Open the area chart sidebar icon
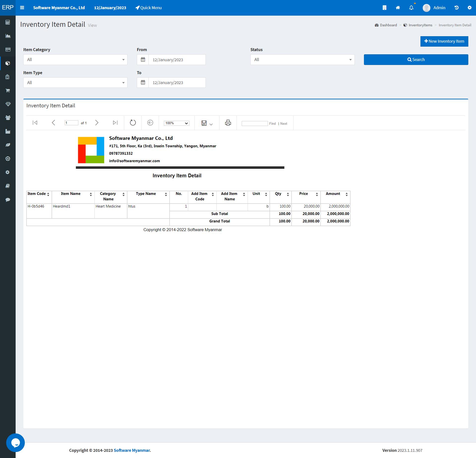476x458 pixels. [8, 36]
